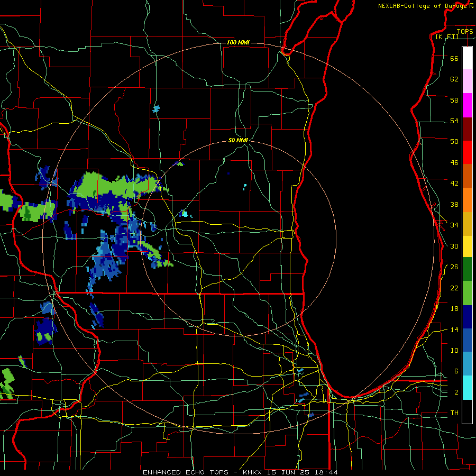The width and height of the screenshot is (476, 476).
Task: Click the navy blue legend swatch
Action: pyautogui.click(x=467, y=317)
